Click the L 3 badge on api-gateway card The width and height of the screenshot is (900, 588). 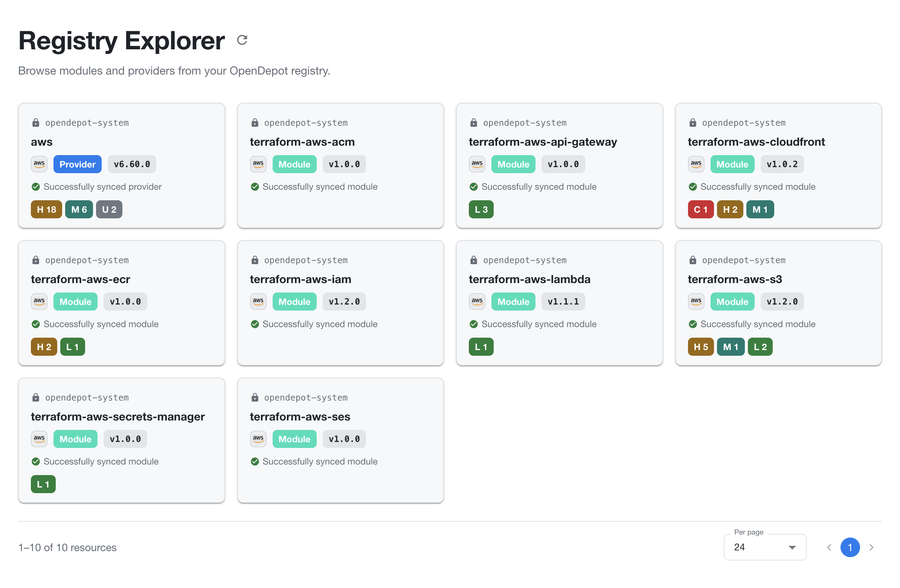[481, 209]
